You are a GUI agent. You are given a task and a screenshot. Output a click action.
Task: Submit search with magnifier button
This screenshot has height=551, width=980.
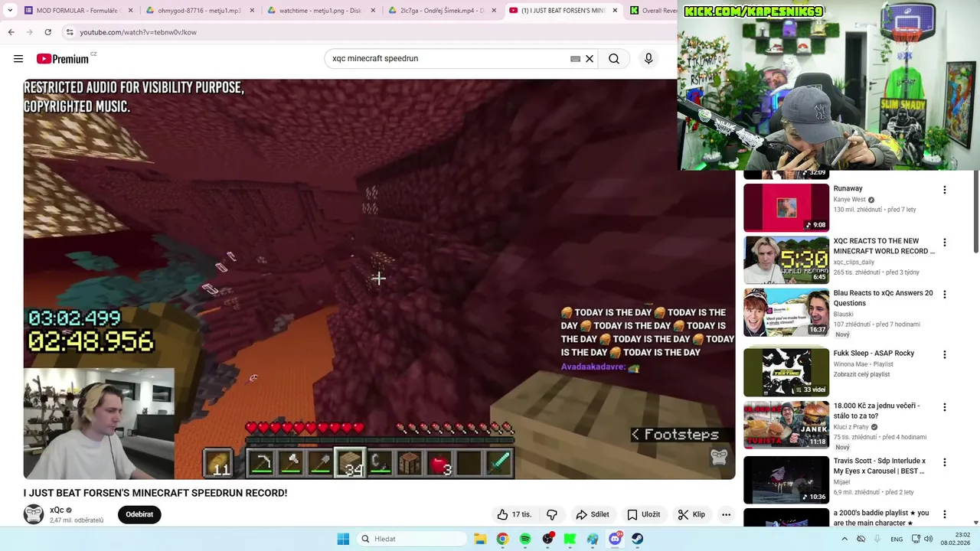pos(614,59)
